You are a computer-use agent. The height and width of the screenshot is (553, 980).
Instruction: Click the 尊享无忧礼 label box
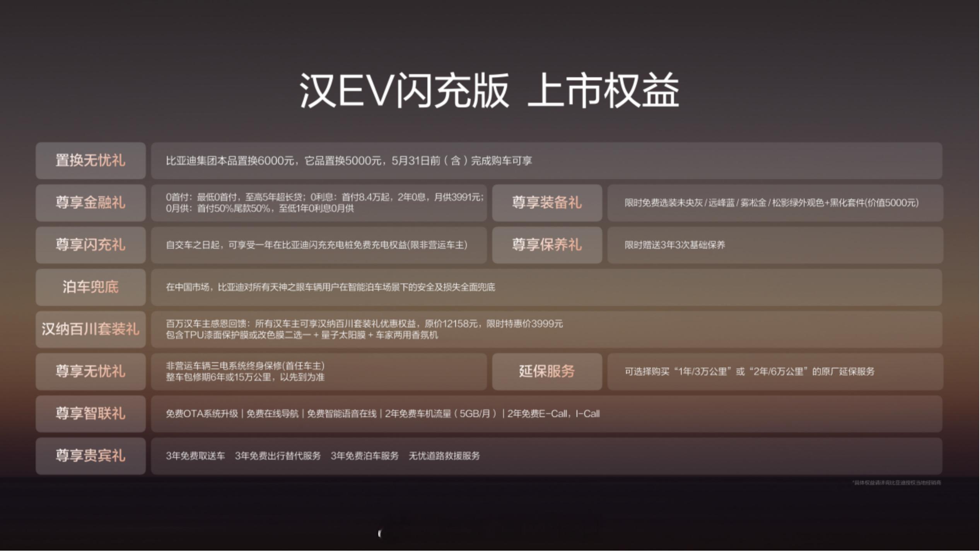(x=90, y=372)
